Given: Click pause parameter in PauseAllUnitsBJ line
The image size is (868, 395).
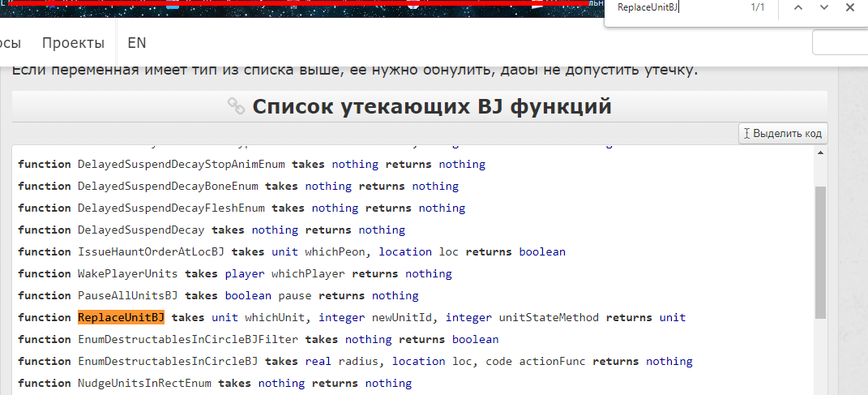Looking at the screenshot, I should (x=295, y=296).
